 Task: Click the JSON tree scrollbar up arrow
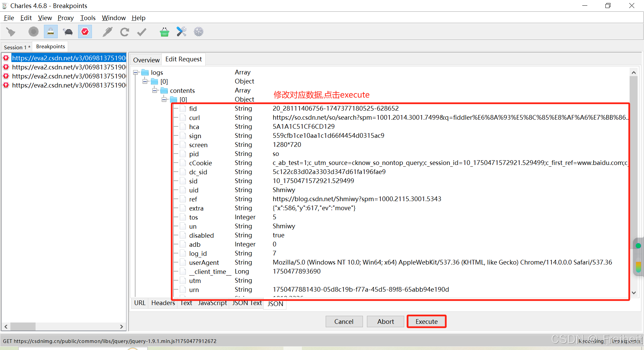(x=634, y=72)
